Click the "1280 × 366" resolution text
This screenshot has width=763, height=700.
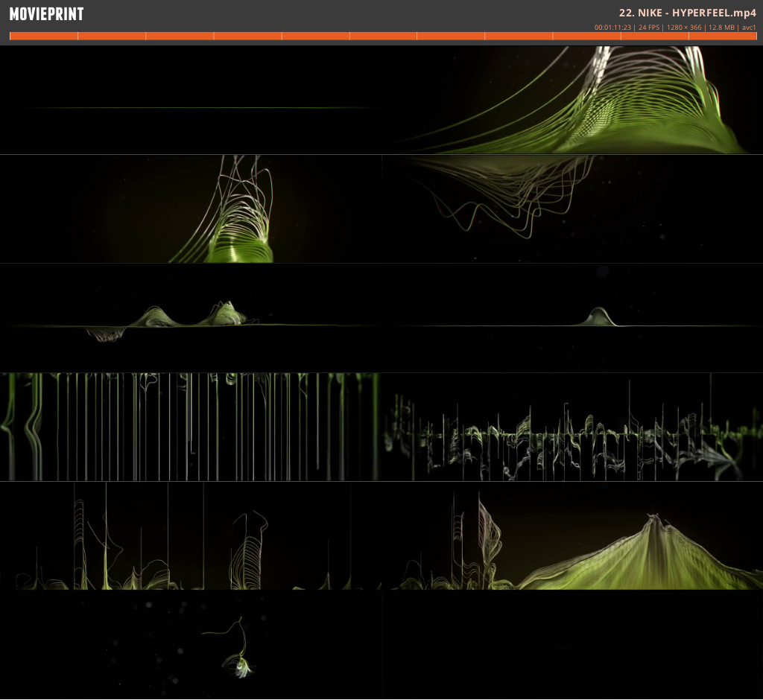tap(684, 28)
